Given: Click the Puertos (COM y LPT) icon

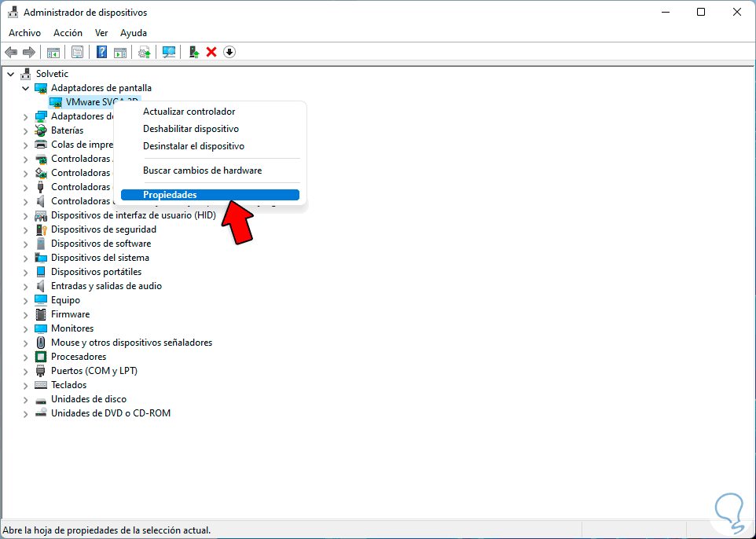Looking at the screenshot, I should click(41, 371).
